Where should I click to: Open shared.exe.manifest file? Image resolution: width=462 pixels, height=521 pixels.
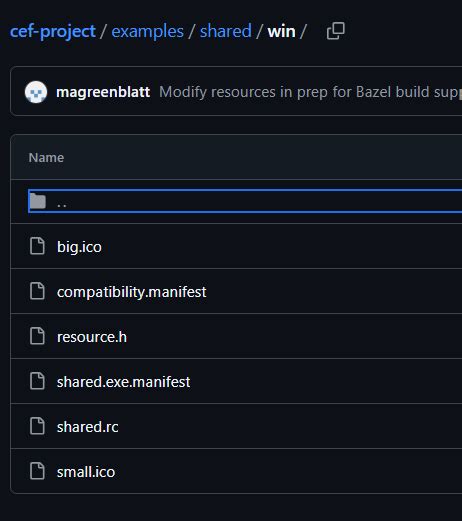[x=124, y=382]
